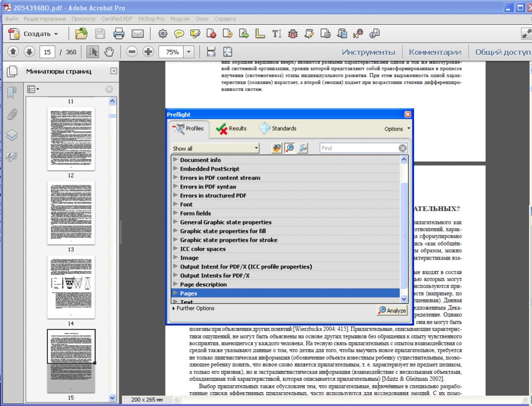Go to previous page with the up arrow
The width and height of the screenshot is (532, 406).
click(x=13, y=51)
